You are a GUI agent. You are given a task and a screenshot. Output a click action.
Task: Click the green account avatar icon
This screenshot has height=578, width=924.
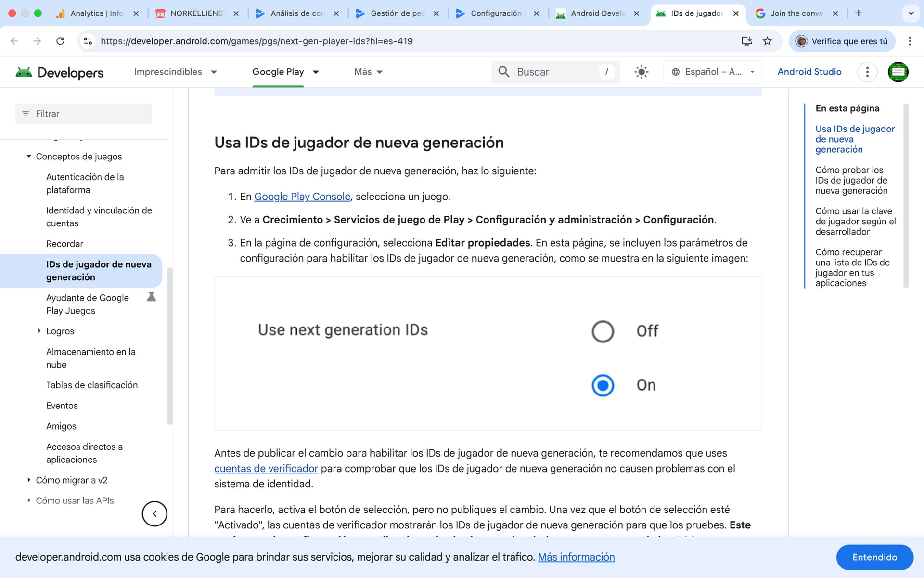coord(898,72)
